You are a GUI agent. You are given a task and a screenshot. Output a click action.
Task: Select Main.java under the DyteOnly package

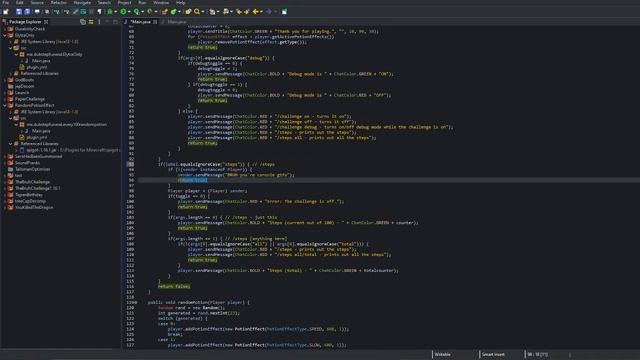tap(41, 61)
